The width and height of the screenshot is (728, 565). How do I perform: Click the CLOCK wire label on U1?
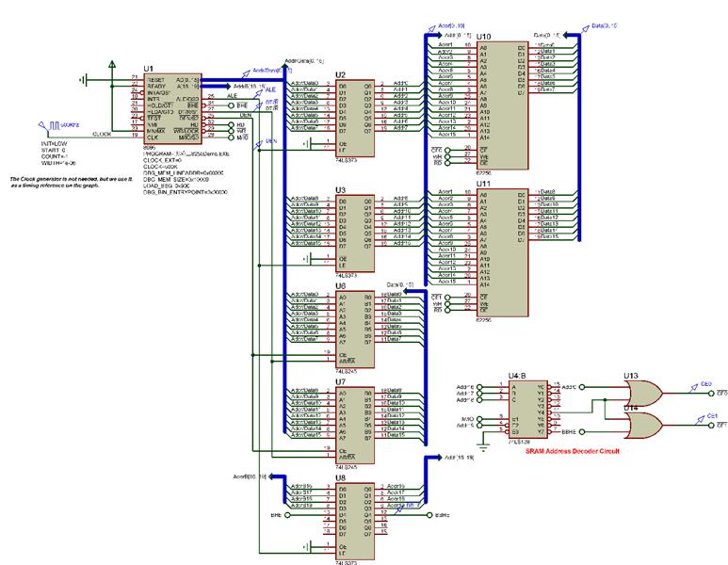click(x=103, y=135)
